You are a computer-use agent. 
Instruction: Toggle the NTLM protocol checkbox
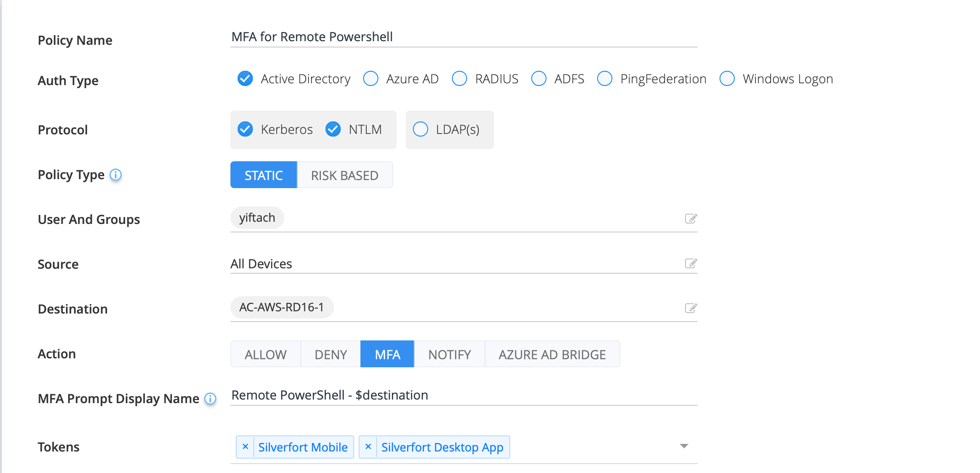point(333,129)
